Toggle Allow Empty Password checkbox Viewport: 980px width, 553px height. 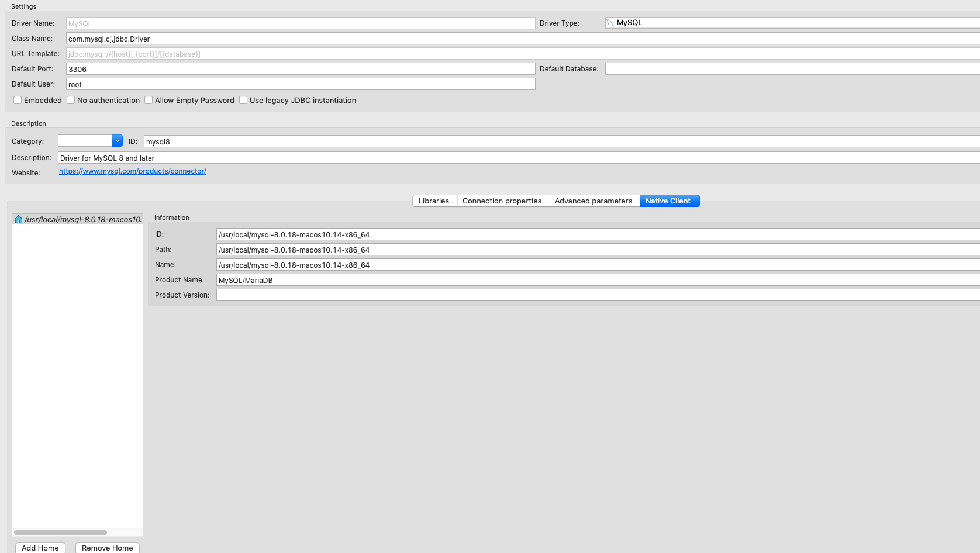[149, 100]
